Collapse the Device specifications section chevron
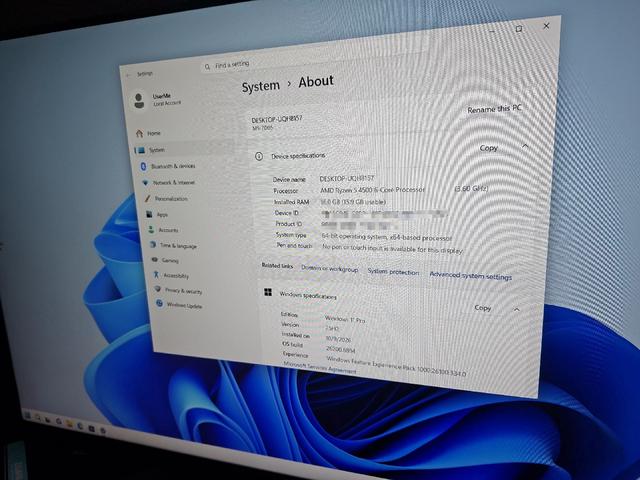640x480 pixels. coord(526,146)
